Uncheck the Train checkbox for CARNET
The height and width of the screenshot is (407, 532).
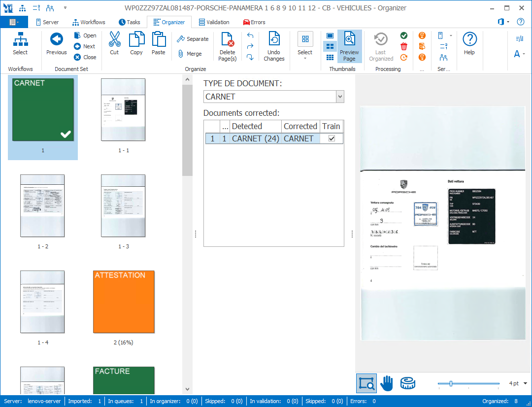(x=332, y=139)
